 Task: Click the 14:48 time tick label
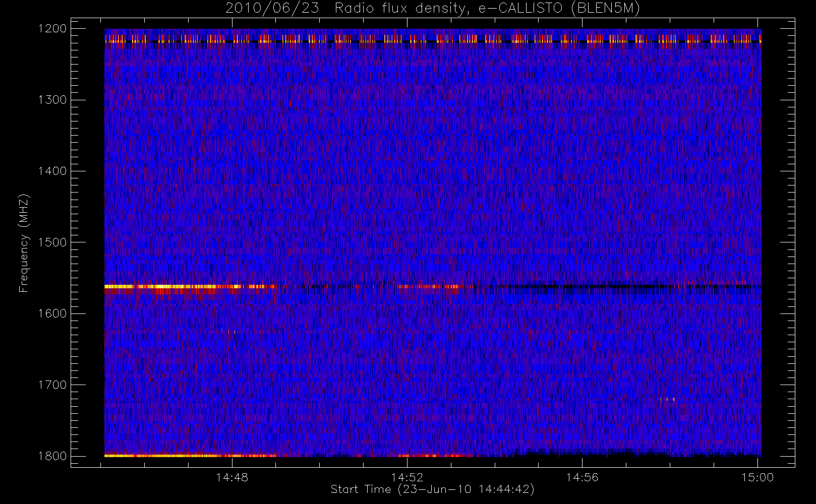click(232, 477)
